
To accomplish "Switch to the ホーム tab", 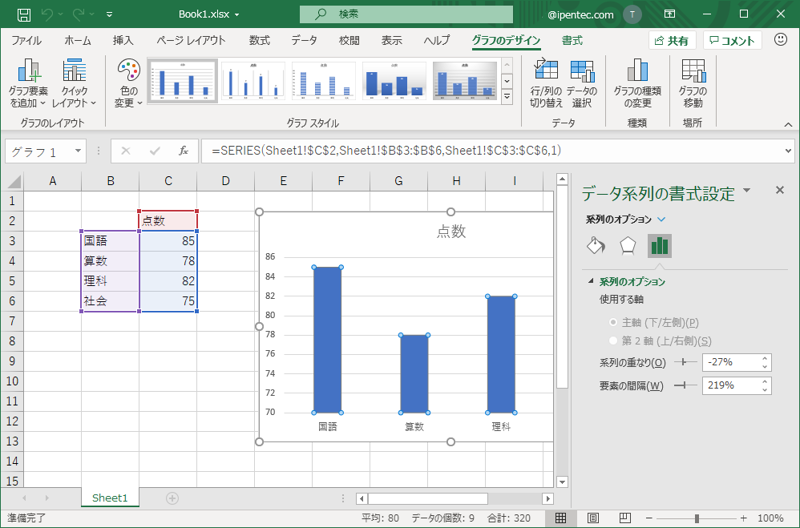I will click(x=78, y=40).
